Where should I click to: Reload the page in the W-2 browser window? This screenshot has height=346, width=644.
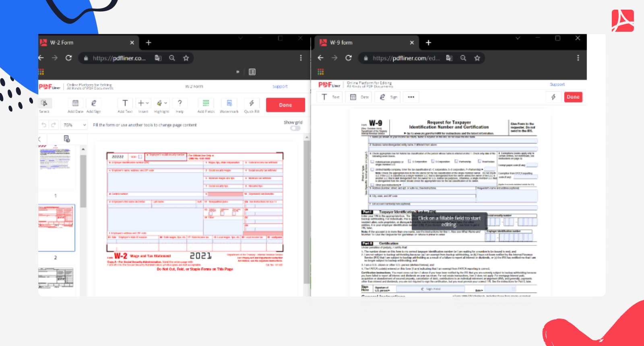(69, 58)
